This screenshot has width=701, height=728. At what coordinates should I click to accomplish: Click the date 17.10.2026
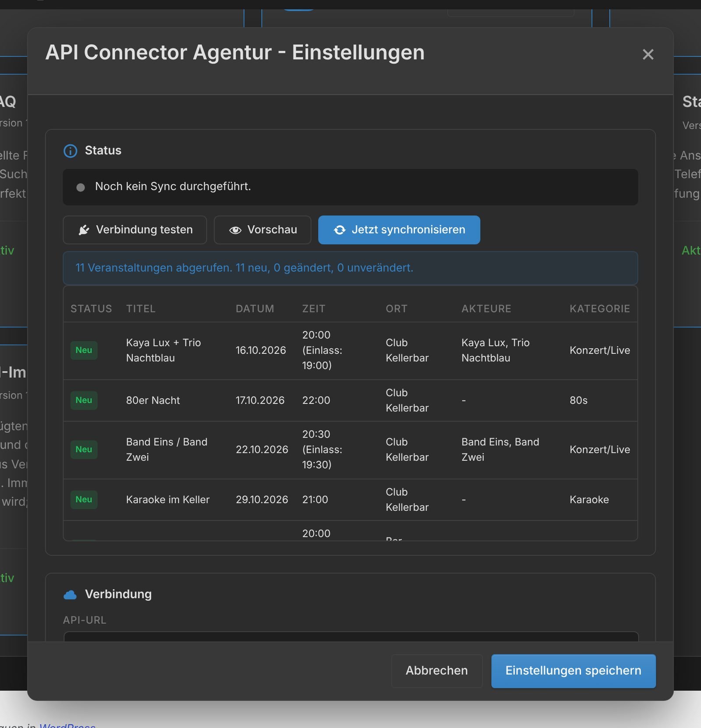260,400
